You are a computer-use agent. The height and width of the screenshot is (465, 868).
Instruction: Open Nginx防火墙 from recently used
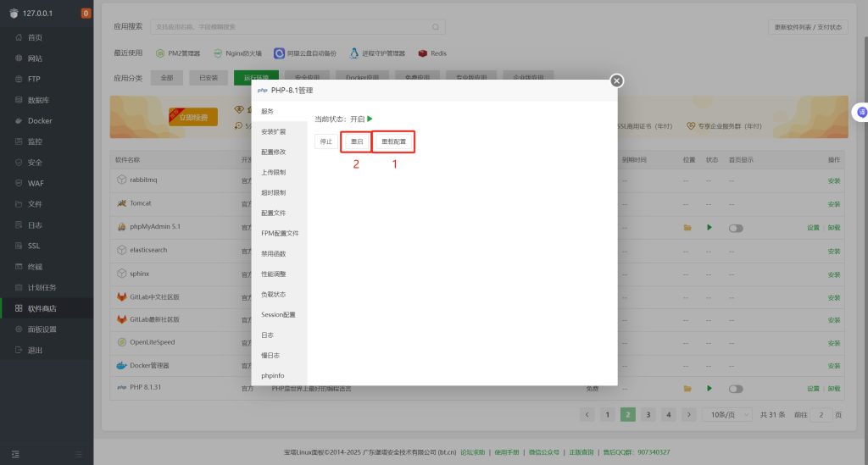pyautogui.click(x=237, y=53)
